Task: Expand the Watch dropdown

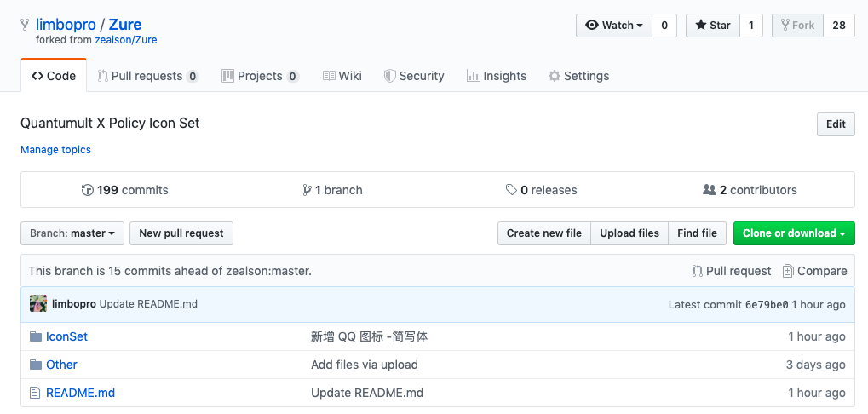Action: [x=614, y=26]
